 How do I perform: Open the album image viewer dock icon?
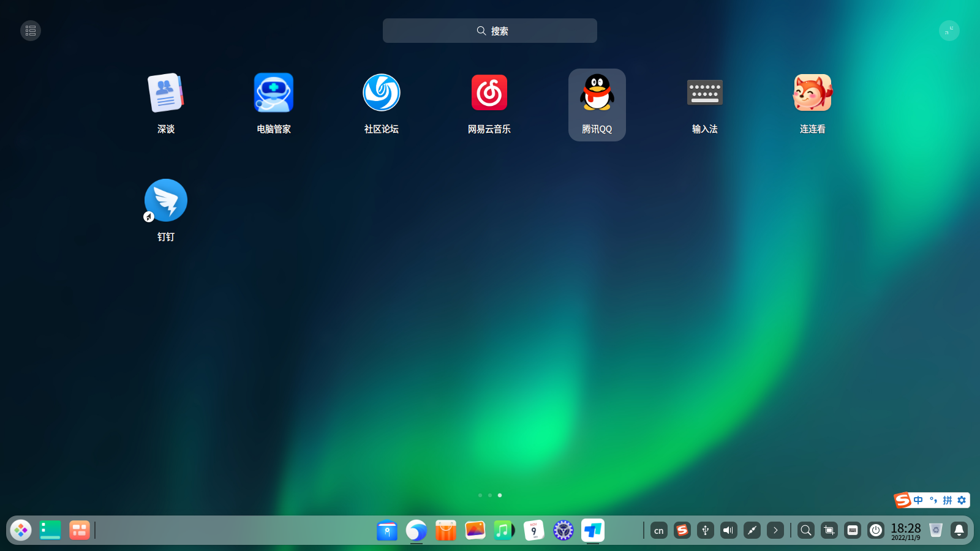(x=475, y=530)
